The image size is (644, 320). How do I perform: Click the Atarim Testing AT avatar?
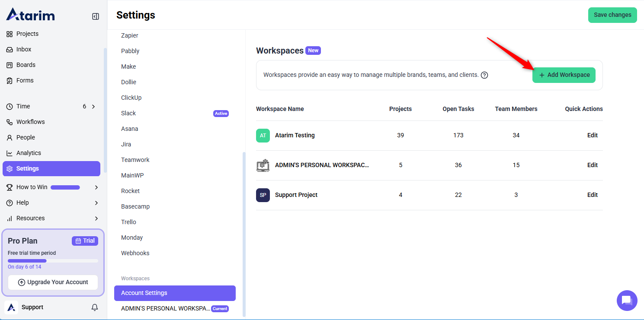click(x=263, y=136)
